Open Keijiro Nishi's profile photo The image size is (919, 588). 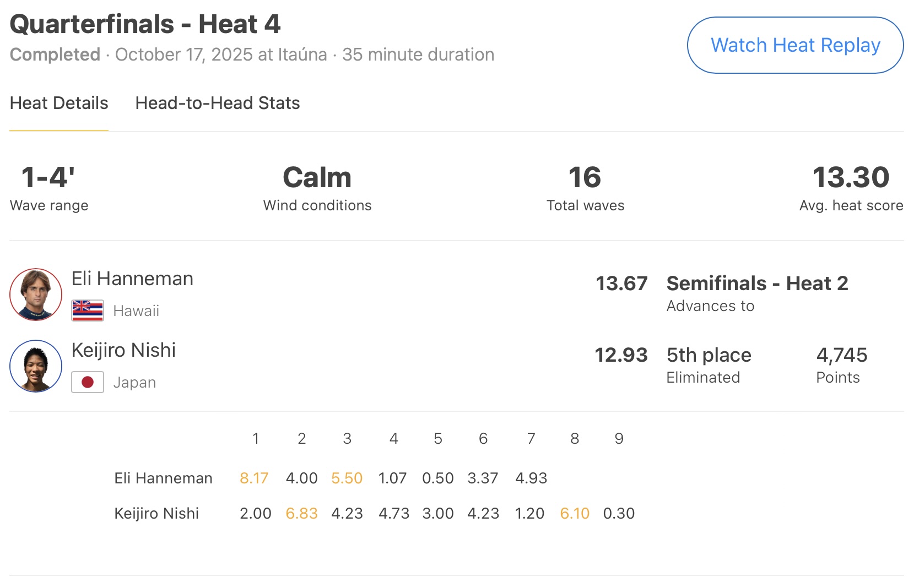pos(36,366)
